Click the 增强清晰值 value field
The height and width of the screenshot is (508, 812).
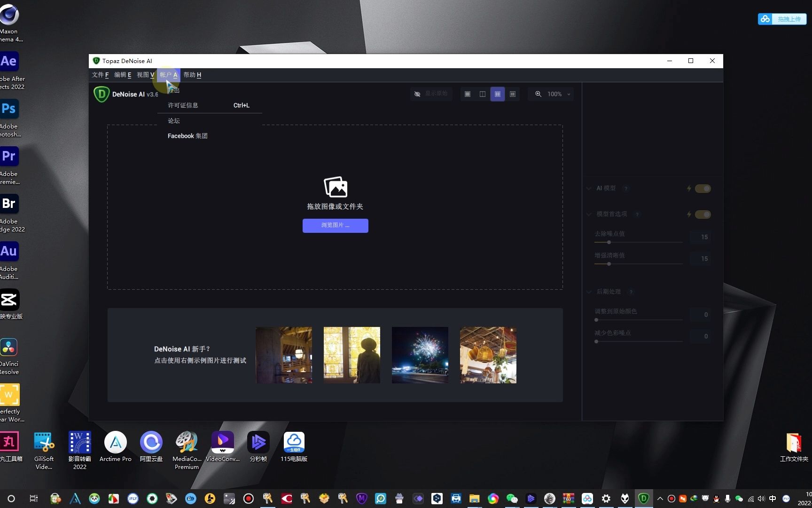(700, 259)
